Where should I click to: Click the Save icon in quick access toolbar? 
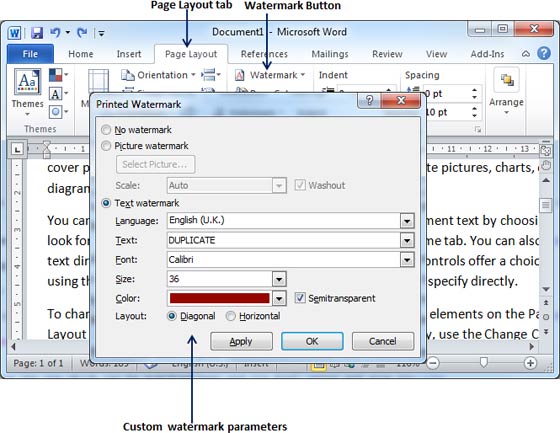(37, 33)
